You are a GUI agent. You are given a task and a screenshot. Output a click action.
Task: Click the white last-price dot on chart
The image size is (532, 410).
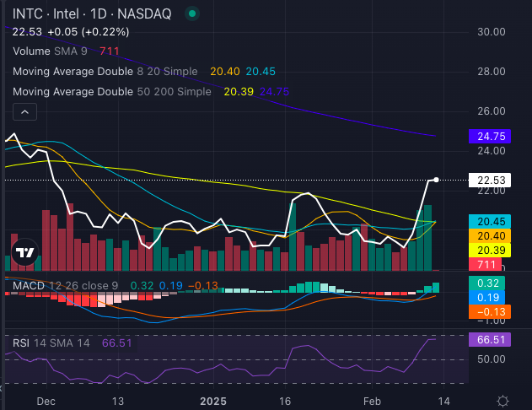pyautogui.click(x=436, y=180)
